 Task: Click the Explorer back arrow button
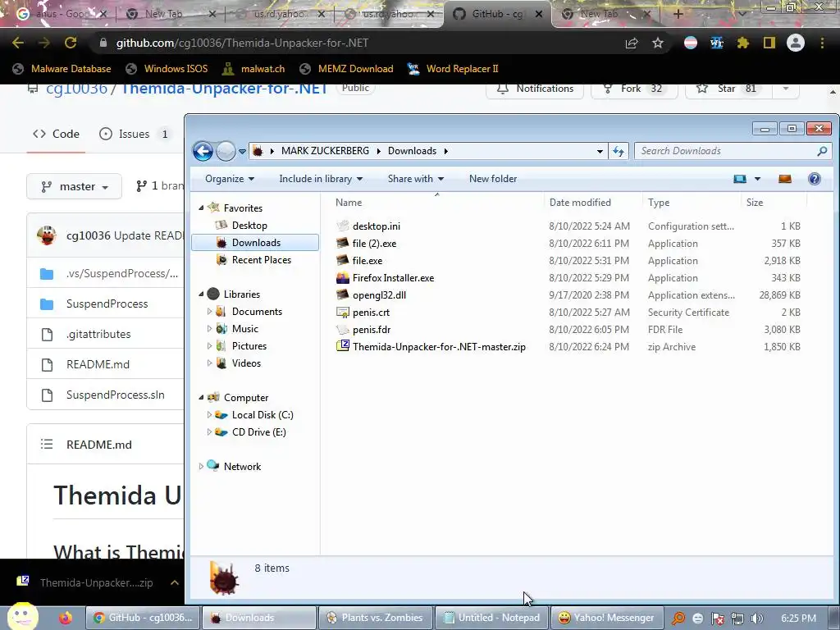click(203, 151)
